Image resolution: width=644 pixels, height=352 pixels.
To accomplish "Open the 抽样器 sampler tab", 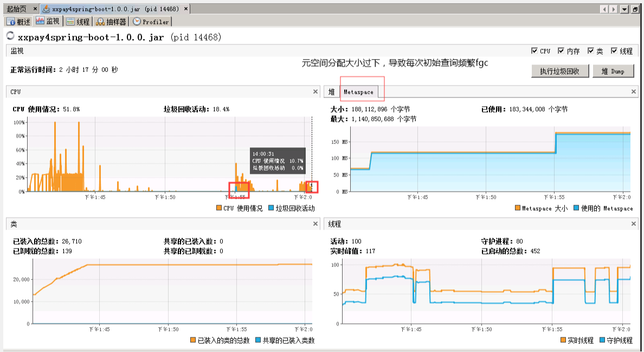I will (x=111, y=22).
